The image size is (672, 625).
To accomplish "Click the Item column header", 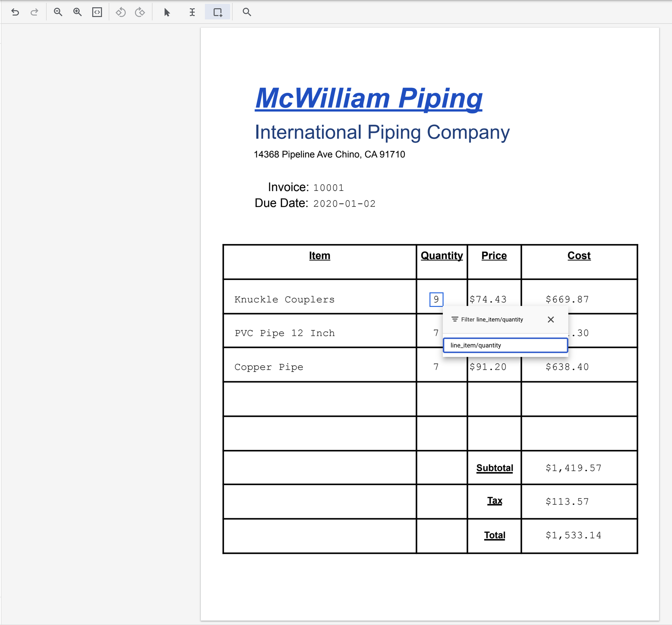I will (x=319, y=255).
